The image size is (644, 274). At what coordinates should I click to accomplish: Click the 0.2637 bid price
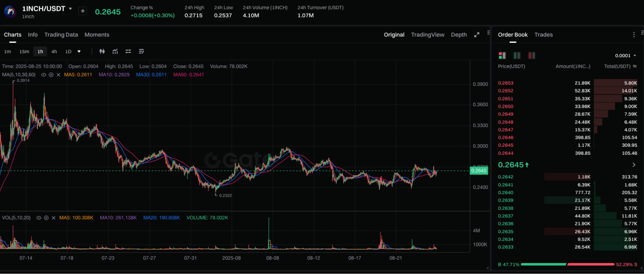pos(505,216)
